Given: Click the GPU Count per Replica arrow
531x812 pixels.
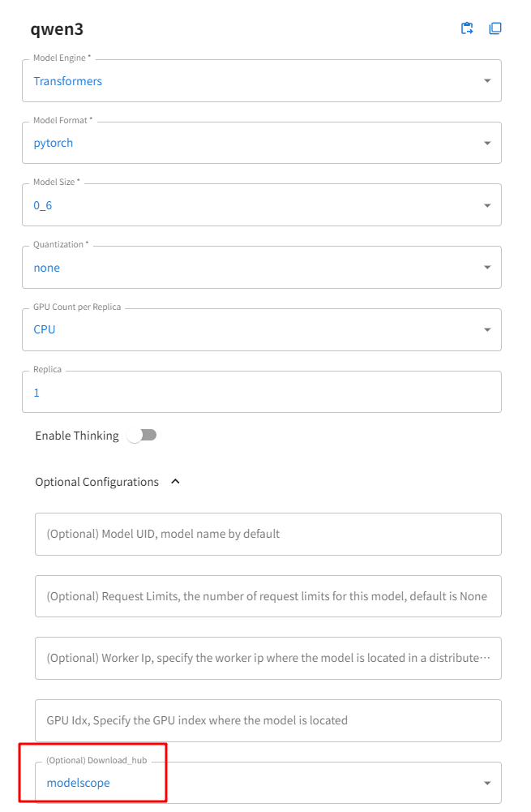Looking at the screenshot, I should tap(486, 330).
